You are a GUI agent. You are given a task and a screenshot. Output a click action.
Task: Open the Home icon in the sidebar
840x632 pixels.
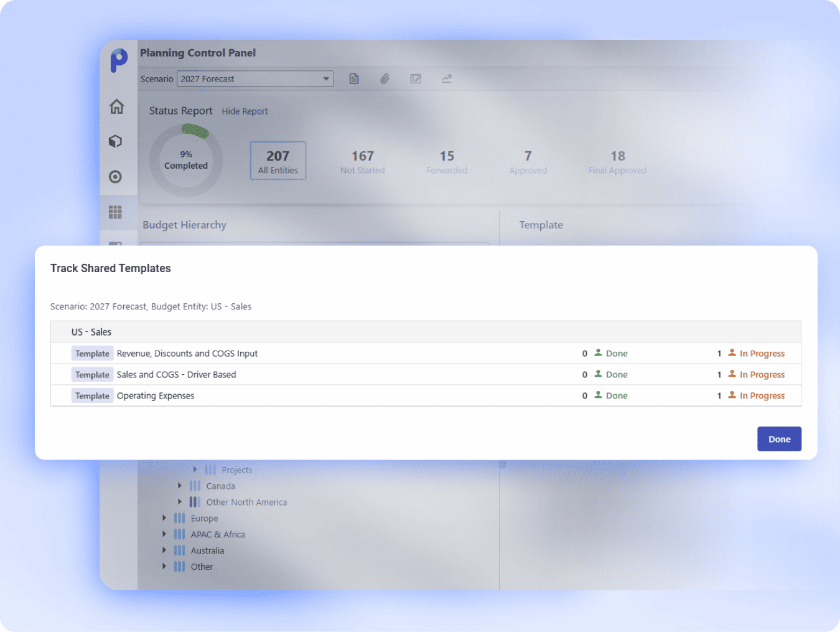tap(116, 106)
